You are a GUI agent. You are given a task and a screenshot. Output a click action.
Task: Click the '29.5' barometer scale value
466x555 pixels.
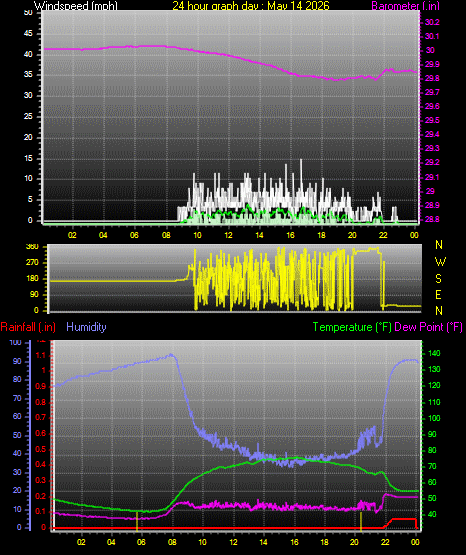432,120
